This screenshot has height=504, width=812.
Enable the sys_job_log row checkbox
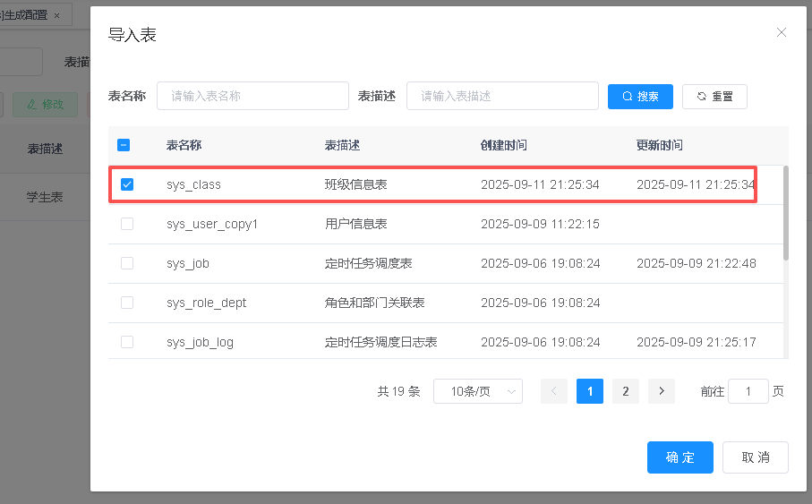coord(127,342)
